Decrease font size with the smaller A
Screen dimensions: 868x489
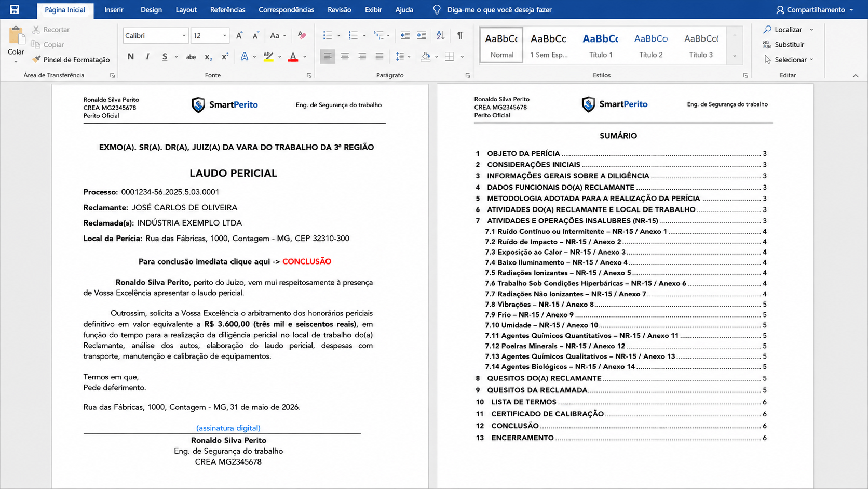click(x=255, y=35)
